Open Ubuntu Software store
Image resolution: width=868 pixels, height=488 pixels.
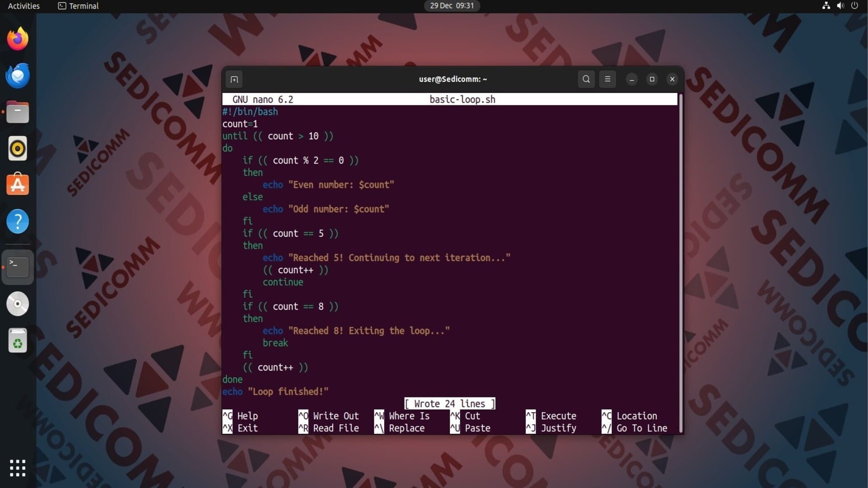(x=18, y=184)
